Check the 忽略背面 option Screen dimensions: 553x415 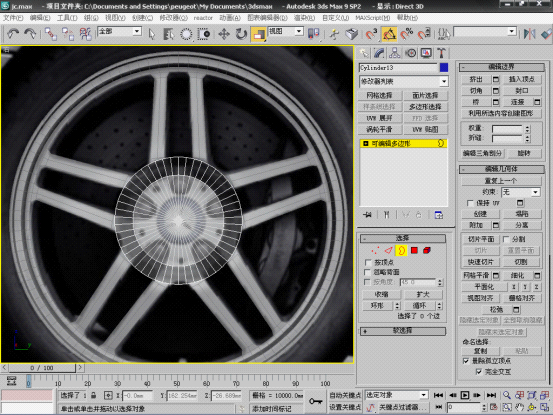[x=368, y=272]
